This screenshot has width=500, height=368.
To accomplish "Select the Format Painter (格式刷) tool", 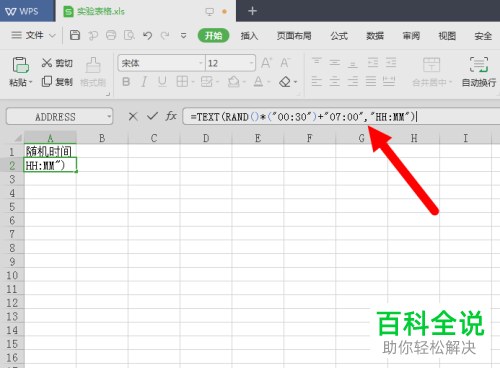I will pyautogui.click(x=93, y=72).
